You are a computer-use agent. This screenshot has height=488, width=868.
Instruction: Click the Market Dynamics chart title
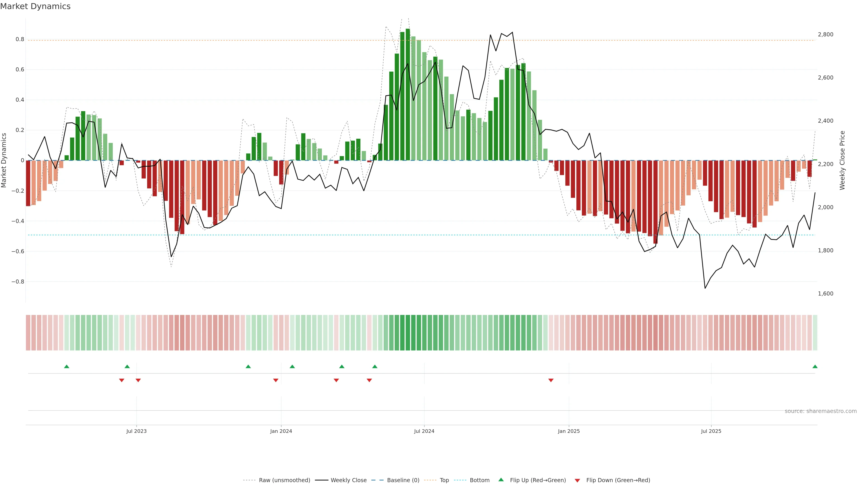[35, 6]
